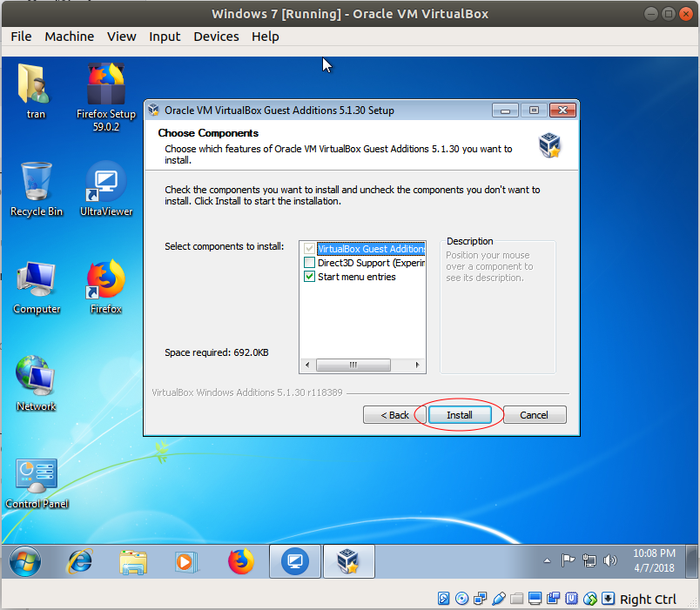Click the < Back button

click(394, 415)
